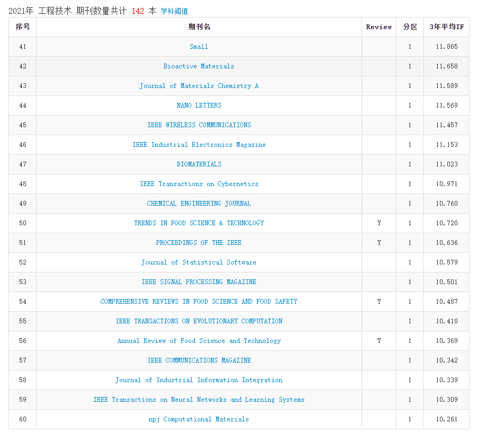
Task: Open the Small journal link
Action: pos(199,47)
